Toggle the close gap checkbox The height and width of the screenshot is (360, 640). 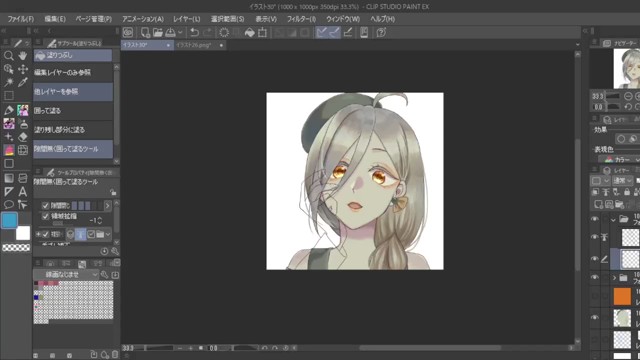(x=45, y=206)
